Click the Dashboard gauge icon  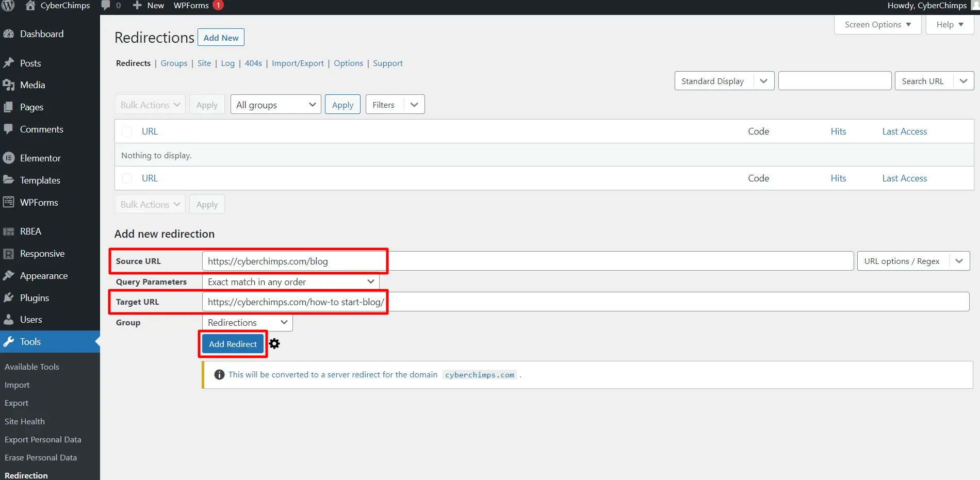[x=8, y=34]
